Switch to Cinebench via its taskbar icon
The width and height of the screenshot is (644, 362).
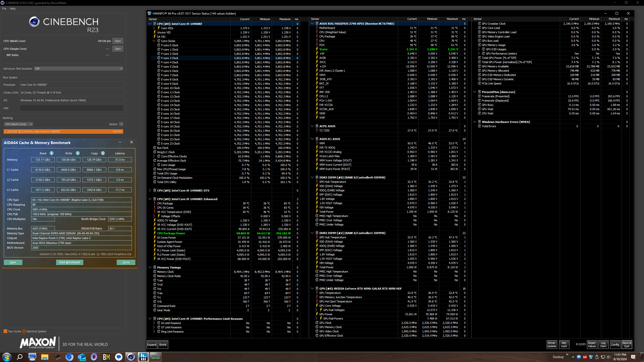[x=131, y=357]
